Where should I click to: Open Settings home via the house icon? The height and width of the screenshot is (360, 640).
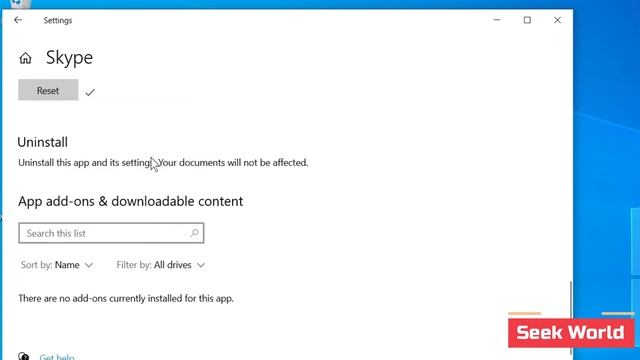(25, 58)
